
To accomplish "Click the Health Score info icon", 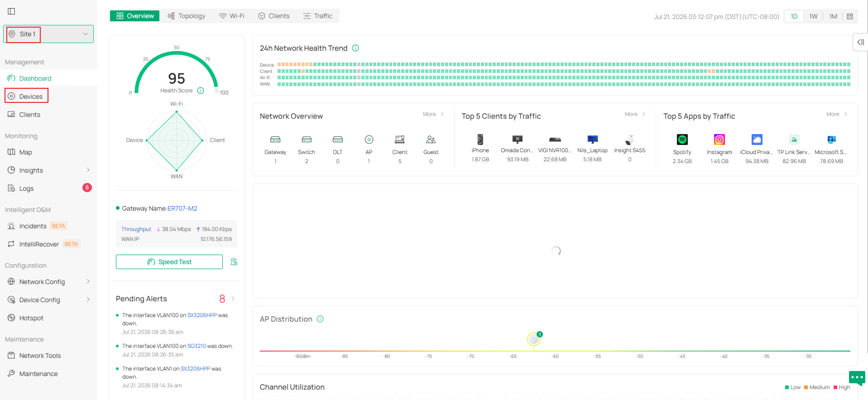I will pyautogui.click(x=201, y=91).
